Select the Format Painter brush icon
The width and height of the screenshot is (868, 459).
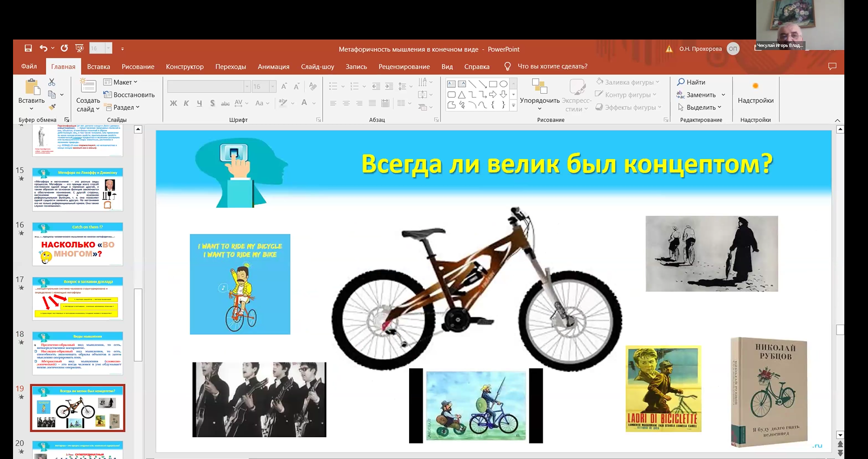coord(52,107)
